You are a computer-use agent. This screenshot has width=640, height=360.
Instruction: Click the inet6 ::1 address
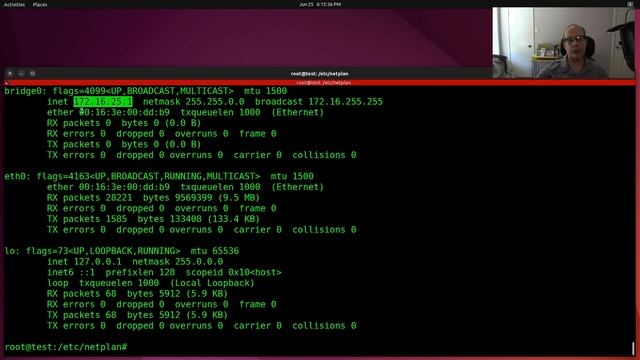tap(87, 272)
